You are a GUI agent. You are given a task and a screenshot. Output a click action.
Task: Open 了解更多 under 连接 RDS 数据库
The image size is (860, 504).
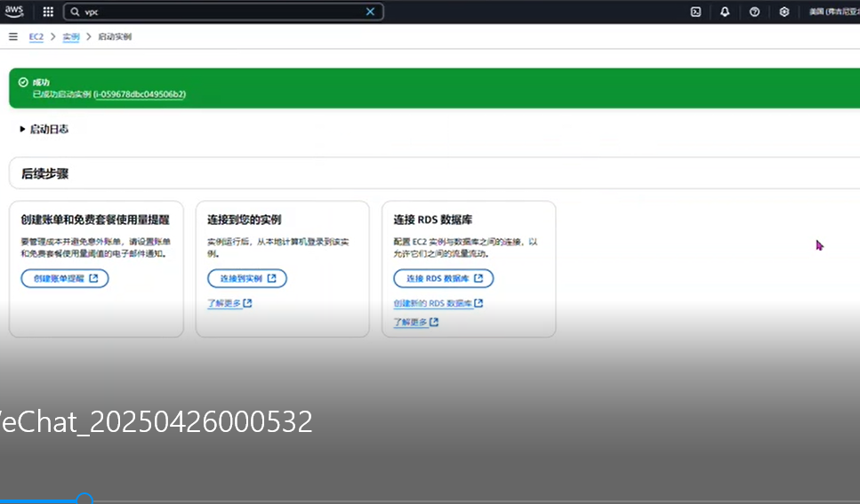coord(415,322)
